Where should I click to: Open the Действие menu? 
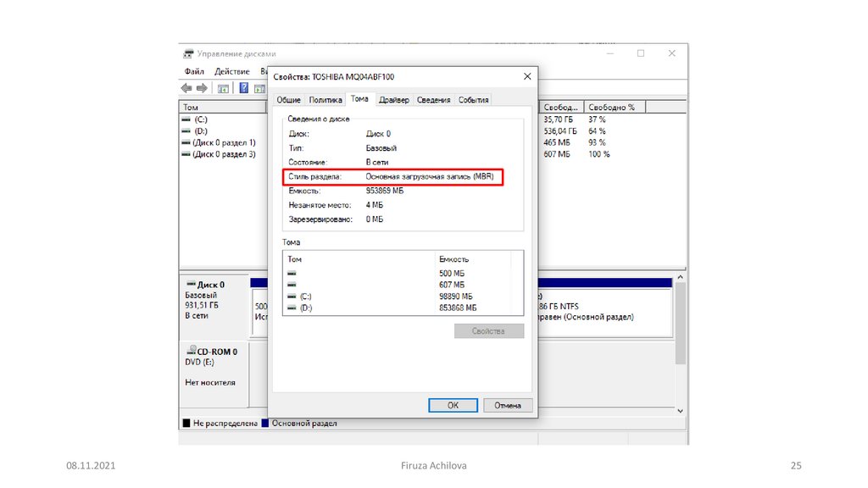[231, 72]
